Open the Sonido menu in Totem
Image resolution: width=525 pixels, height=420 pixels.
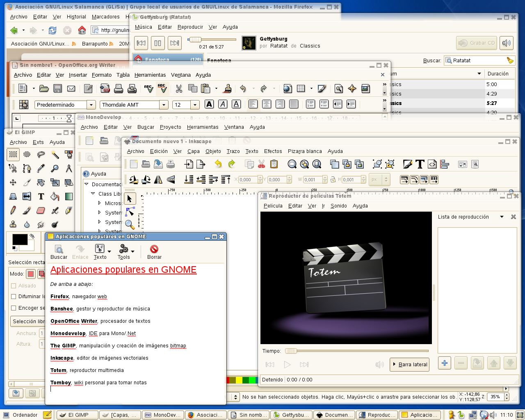338,206
